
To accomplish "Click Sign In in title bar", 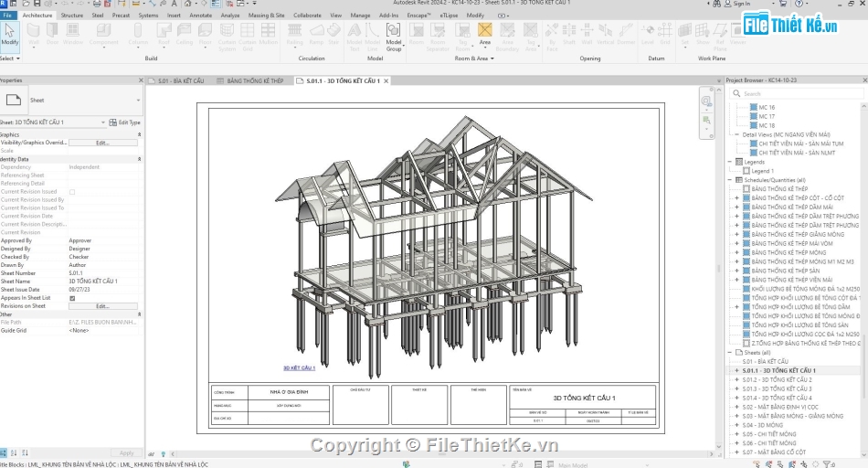I will tap(741, 4).
